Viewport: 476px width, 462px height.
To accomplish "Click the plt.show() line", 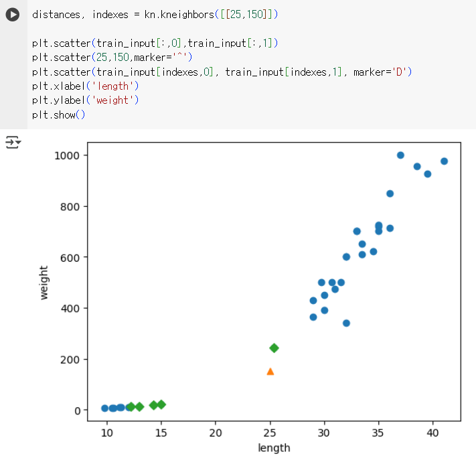I will (x=59, y=114).
